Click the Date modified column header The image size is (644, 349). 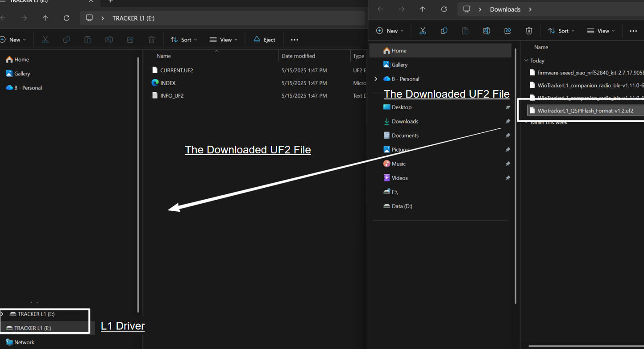[x=298, y=56]
